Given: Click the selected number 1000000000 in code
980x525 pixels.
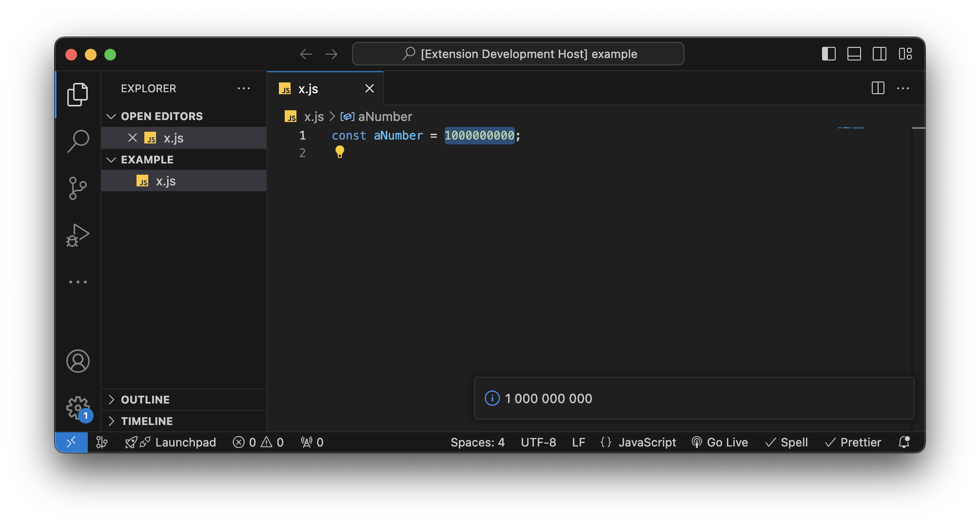Looking at the screenshot, I should [x=479, y=135].
